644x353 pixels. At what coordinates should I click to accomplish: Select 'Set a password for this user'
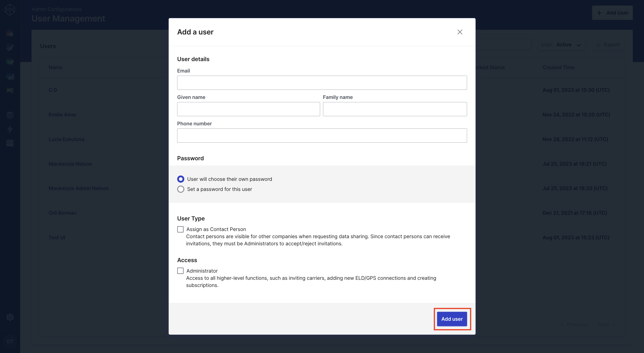pos(181,189)
